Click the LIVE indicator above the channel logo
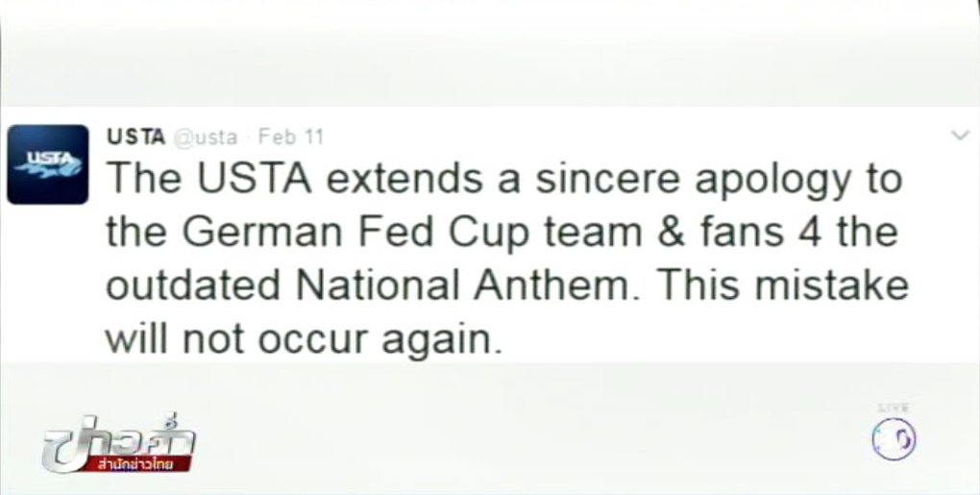Screen dimensions: 980x495 pyautogui.click(x=894, y=408)
